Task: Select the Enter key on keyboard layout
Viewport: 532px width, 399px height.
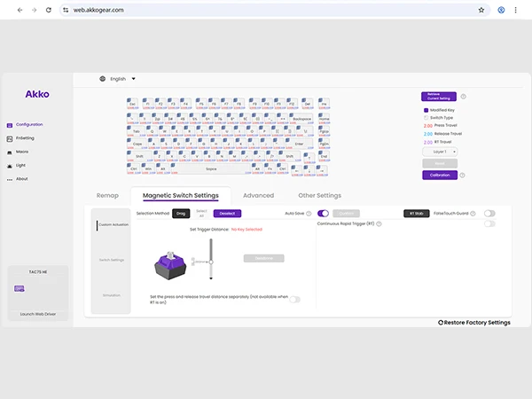Action: click(299, 144)
